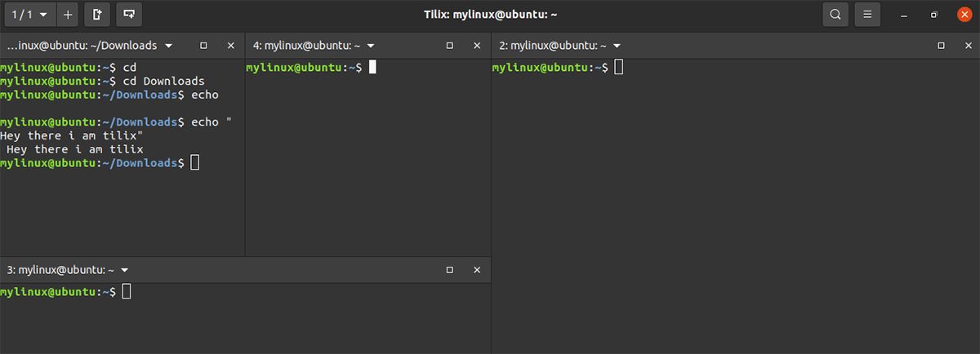
Task: Maximize terminal 4 pane
Action: pos(449,46)
